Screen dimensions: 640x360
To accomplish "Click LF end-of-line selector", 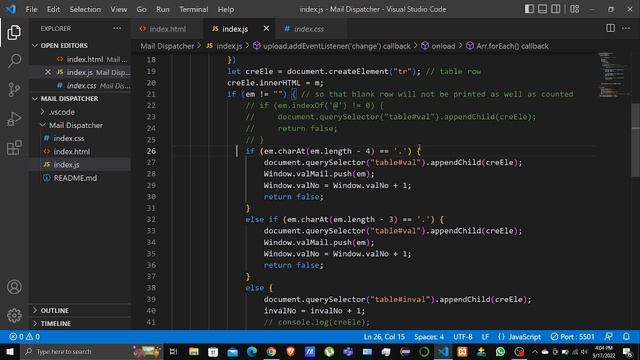I will (485, 337).
